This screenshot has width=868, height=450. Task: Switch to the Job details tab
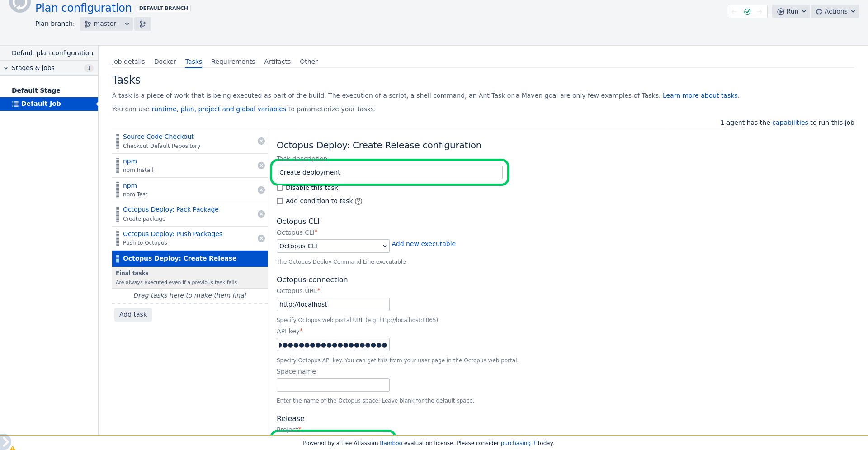coord(128,62)
